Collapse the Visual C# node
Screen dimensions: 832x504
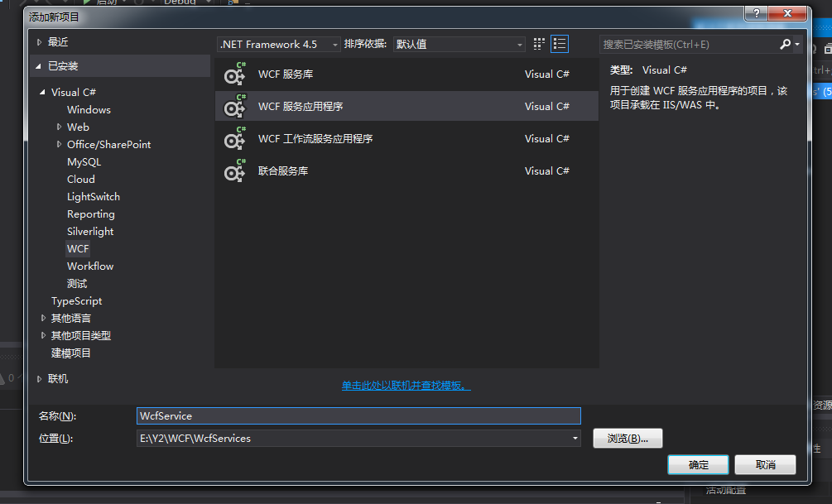point(42,92)
